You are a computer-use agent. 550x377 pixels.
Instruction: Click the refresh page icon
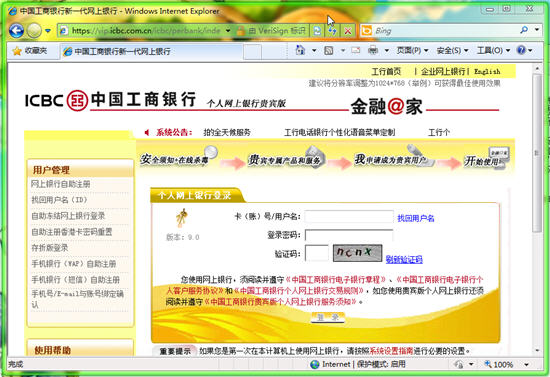(x=317, y=31)
